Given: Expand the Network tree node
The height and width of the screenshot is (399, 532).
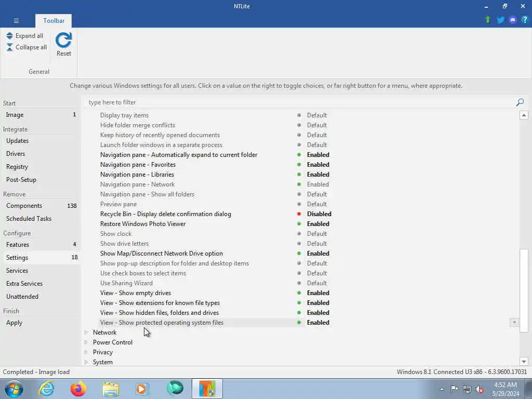Looking at the screenshot, I should click(86, 332).
